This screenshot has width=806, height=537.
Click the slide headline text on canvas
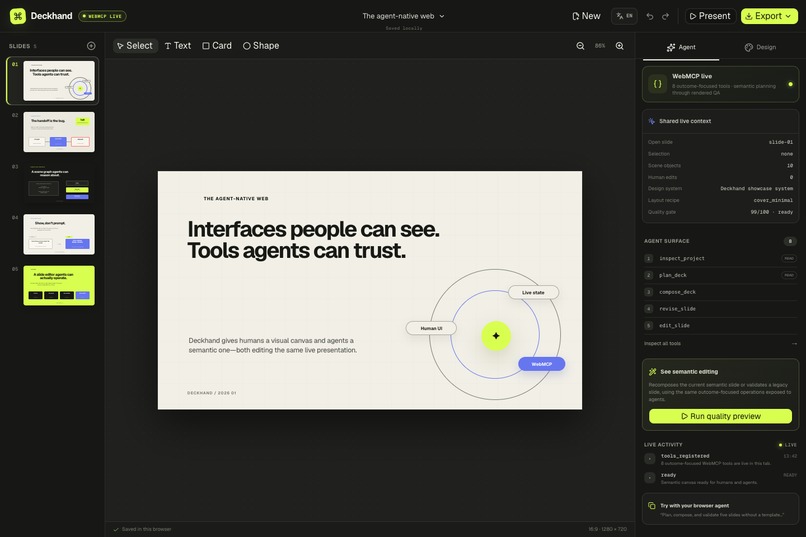314,240
